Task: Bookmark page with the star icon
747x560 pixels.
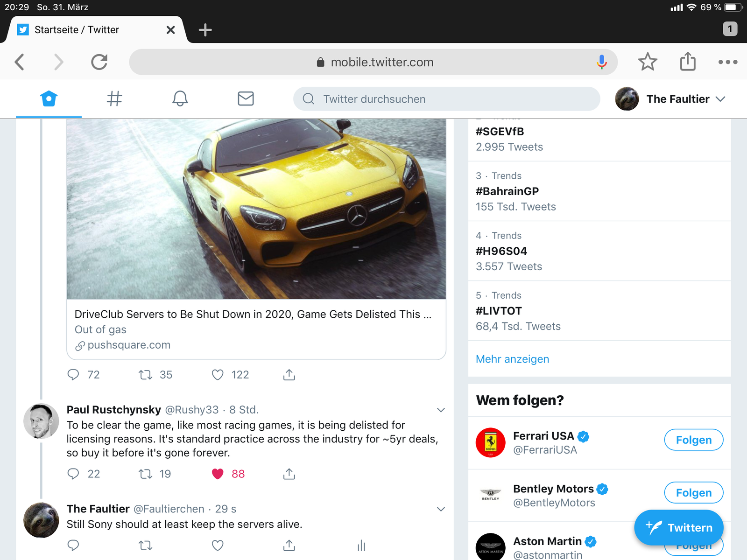Action: click(x=647, y=62)
